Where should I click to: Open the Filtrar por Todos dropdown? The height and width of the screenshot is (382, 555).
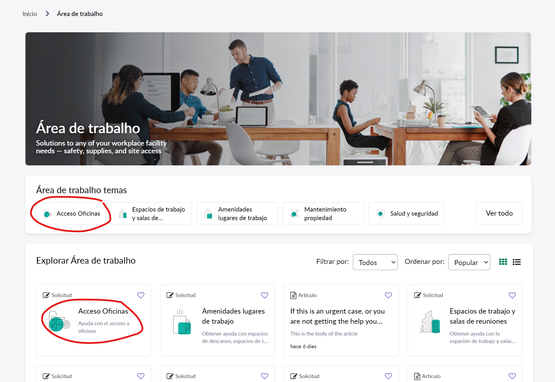click(375, 262)
